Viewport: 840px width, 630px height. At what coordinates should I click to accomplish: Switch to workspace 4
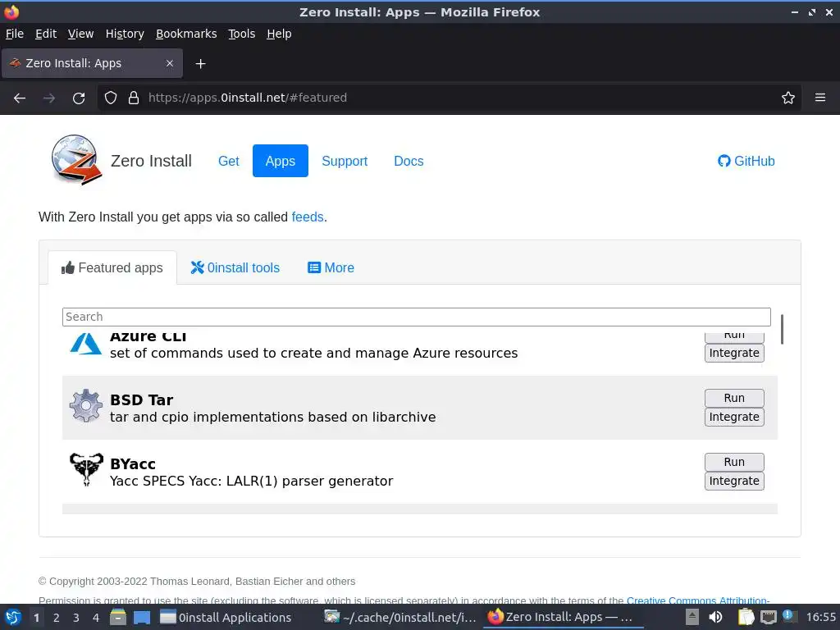coord(96,617)
